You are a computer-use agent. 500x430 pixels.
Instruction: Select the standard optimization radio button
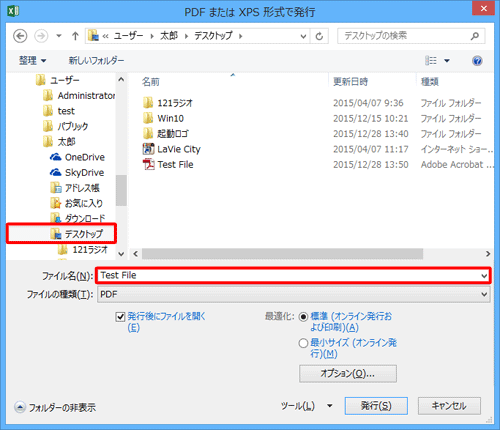pos(303,317)
